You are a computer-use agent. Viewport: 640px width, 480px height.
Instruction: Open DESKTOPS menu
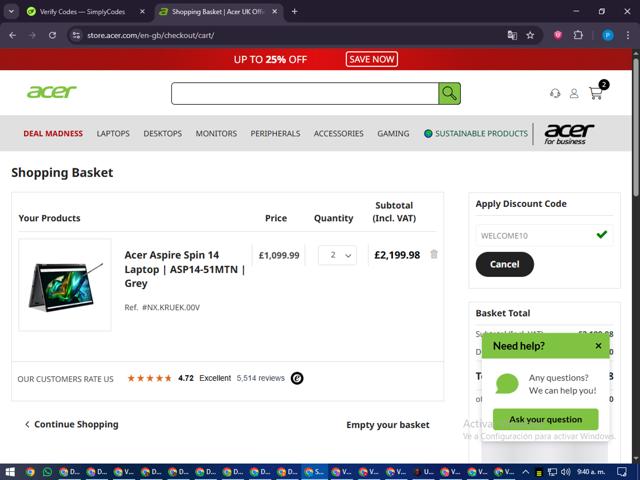[x=162, y=133]
